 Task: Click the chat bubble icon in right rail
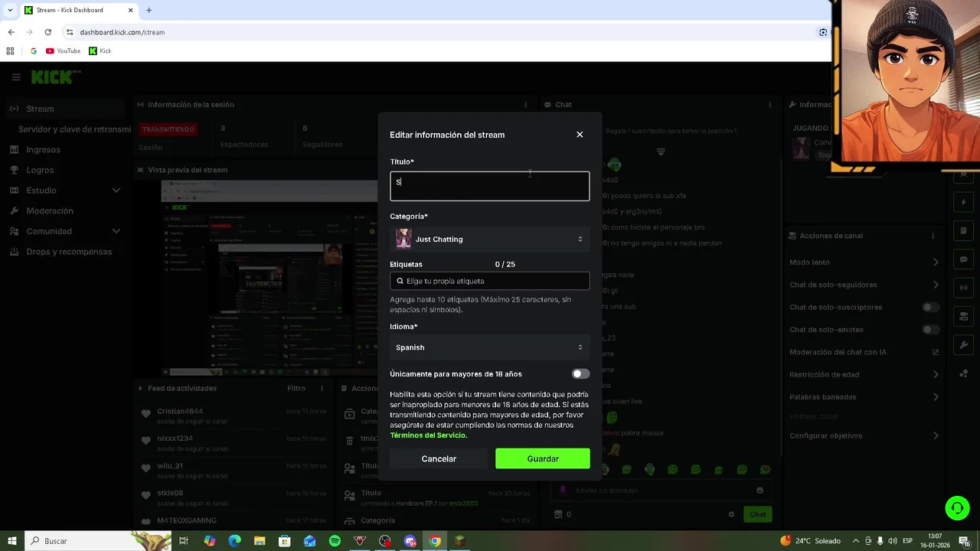click(x=964, y=259)
